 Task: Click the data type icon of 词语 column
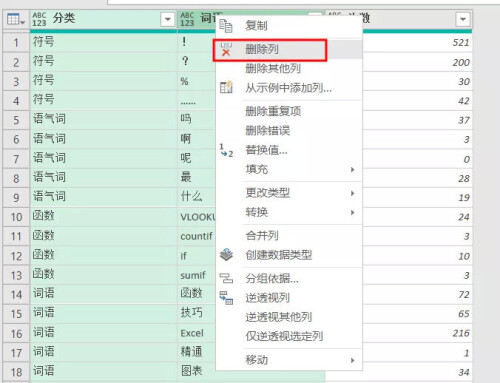187,19
